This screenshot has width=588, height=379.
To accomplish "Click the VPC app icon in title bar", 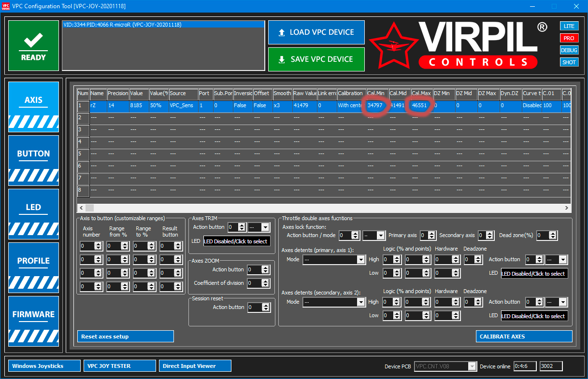I will tap(6, 6).
